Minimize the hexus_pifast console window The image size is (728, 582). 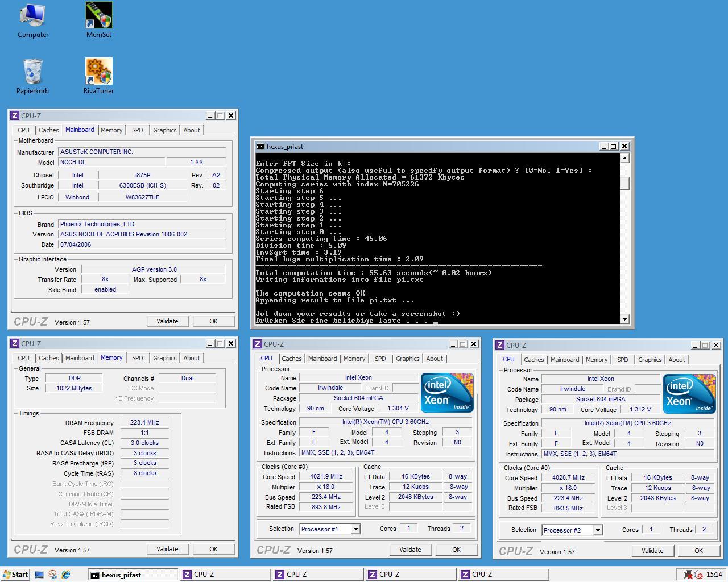tap(603, 147)
